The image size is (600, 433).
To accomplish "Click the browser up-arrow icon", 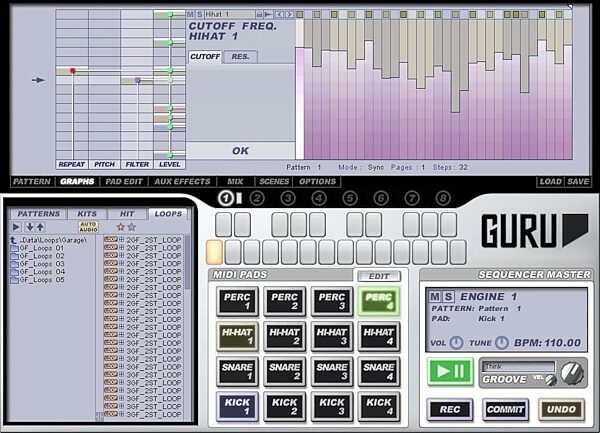I will click(40, 227).
